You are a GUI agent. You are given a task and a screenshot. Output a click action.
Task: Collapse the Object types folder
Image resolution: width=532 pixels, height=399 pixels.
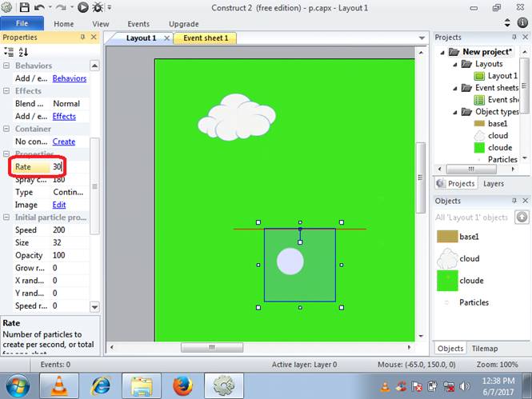pos(455,112)
